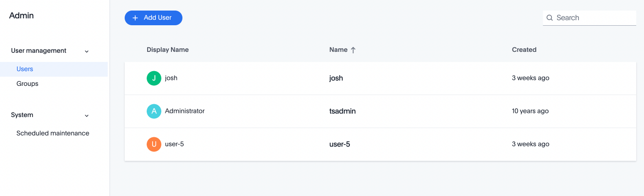Click the Name column sort arrow
Viewport: 644px width, 196px height.
click(353, 50)
